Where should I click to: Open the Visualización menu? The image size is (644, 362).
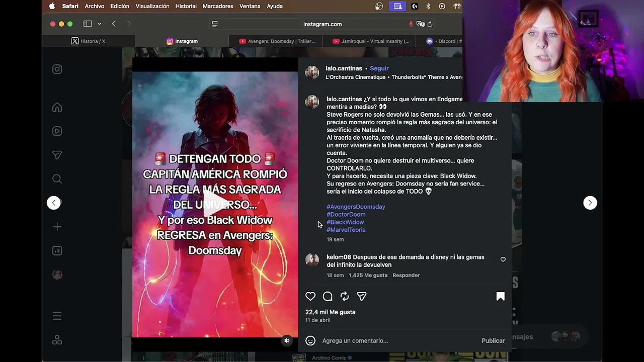[x=152, y=6]
